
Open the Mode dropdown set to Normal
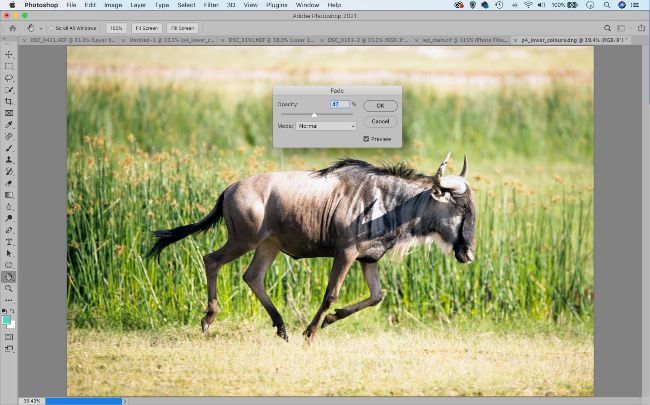click(x=326, y=126)
